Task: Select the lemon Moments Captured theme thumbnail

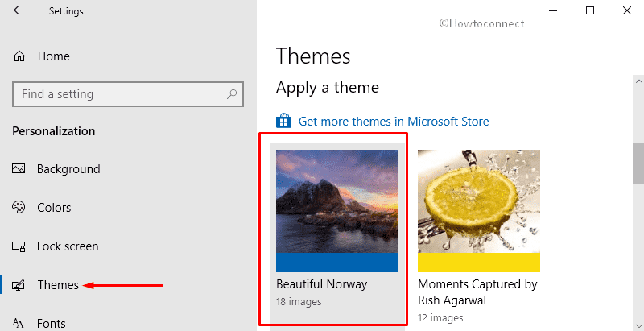Action: click(479, 211)
